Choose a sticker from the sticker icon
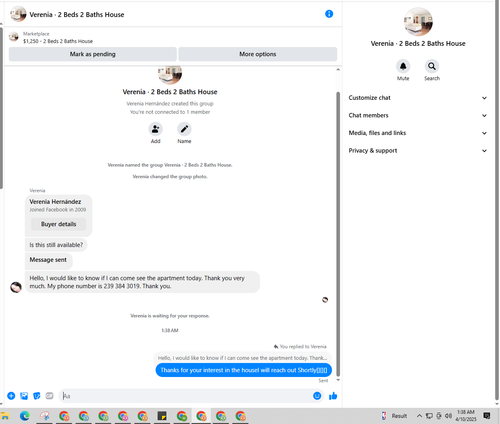The image size is (500, 424). (37, 396)
